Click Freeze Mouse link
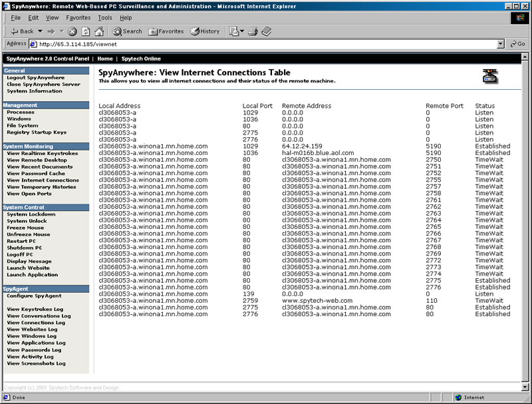The height and width of the screenshot is (404, 532). point(25,228)
